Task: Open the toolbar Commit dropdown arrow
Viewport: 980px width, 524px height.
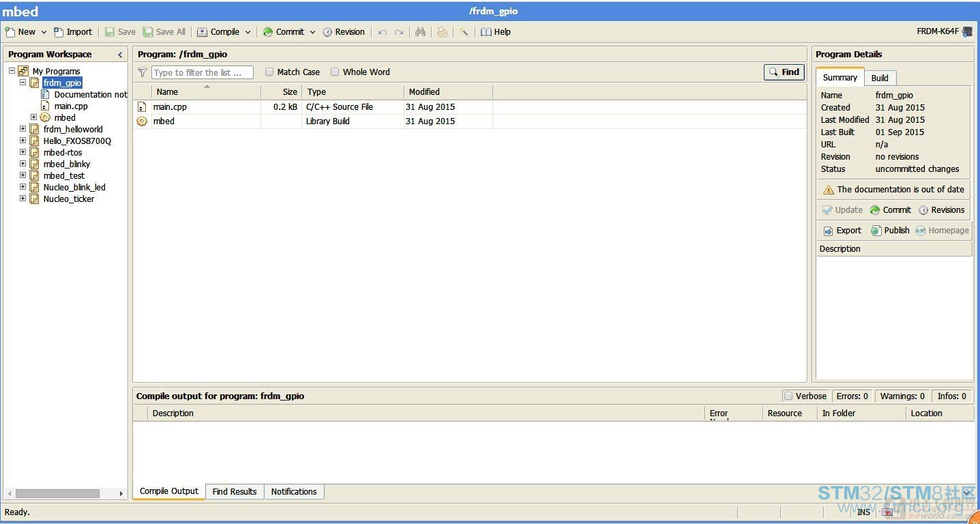Action: coord(312,32)
